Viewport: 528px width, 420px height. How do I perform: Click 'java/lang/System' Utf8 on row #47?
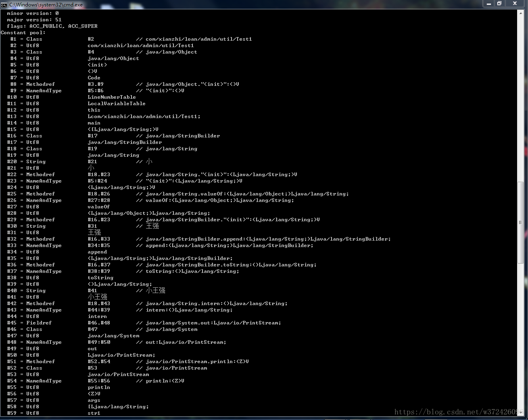pyautogui.click(x=113, y=336)
